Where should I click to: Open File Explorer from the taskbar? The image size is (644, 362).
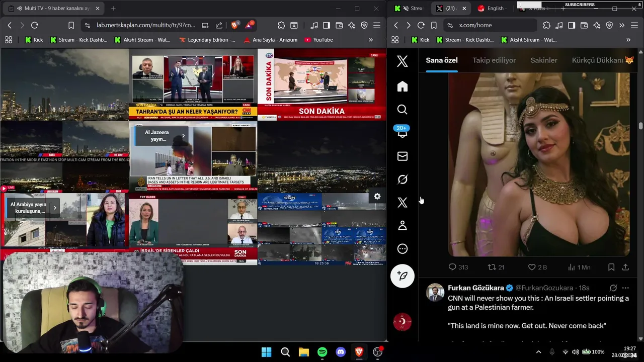coord(304,352)
